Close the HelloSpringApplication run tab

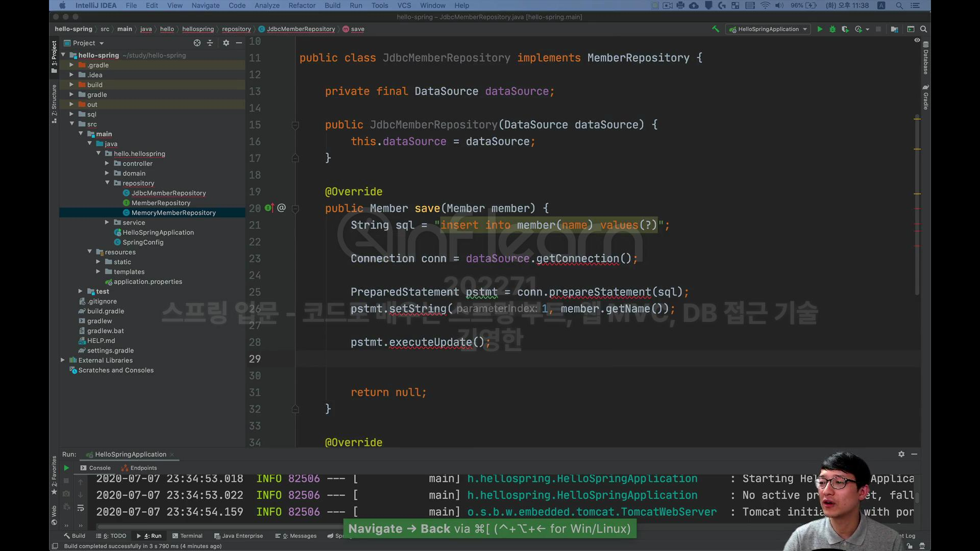[173, 455]
